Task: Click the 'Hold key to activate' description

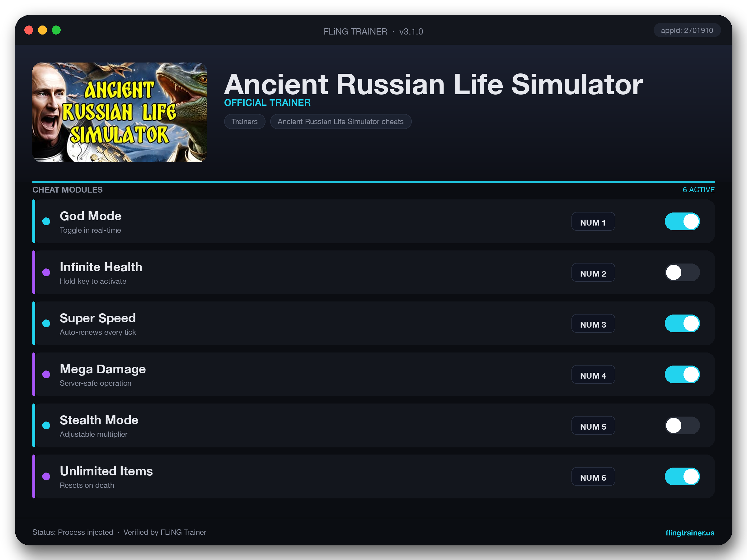Action: 93,281
